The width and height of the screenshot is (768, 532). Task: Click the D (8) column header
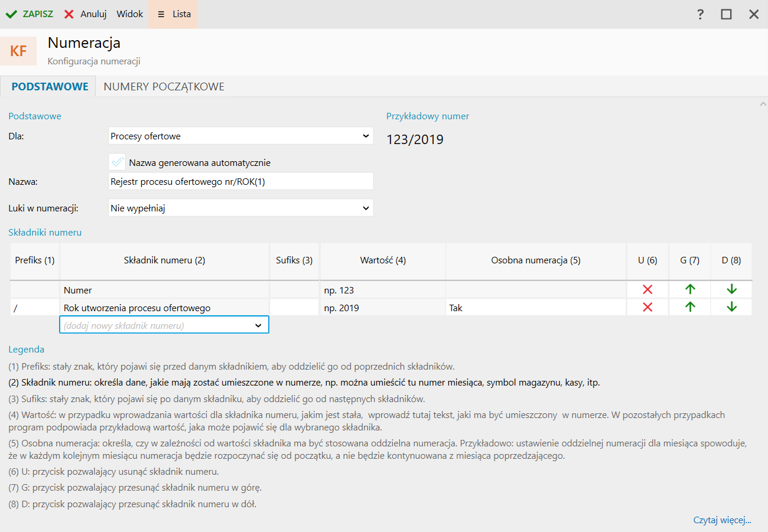coord(731,260)
